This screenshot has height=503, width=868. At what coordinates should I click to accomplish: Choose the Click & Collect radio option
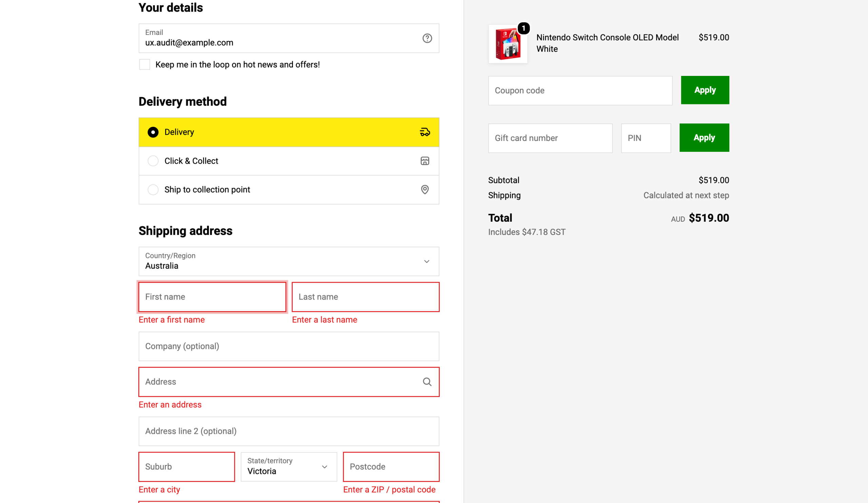click(153, 161)
